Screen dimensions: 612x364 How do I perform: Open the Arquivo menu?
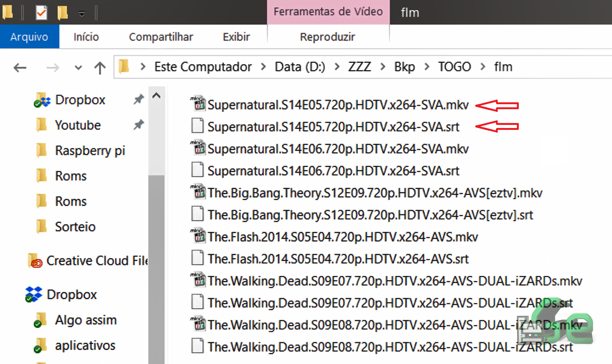click(30, 37)
